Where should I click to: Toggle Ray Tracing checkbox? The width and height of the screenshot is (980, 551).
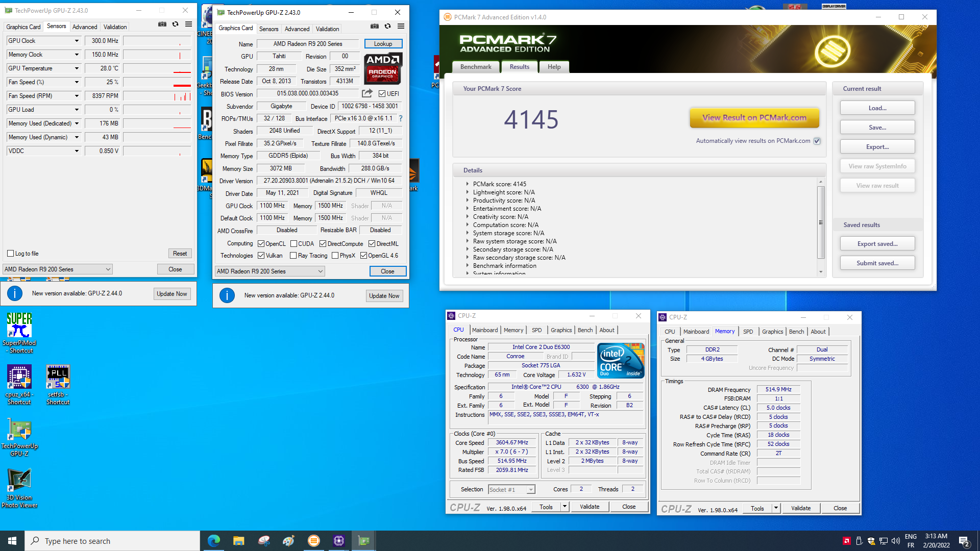[x=293, y=256]
